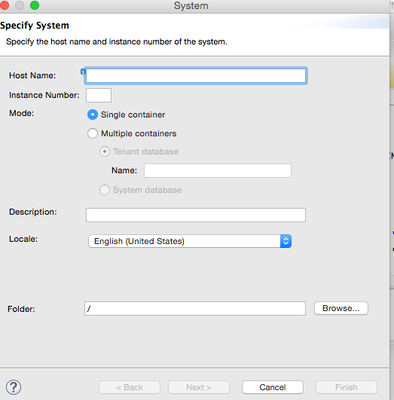Click the Instance Number field
Viewport: 394px width, 400px height.
(x=99, y=95)
